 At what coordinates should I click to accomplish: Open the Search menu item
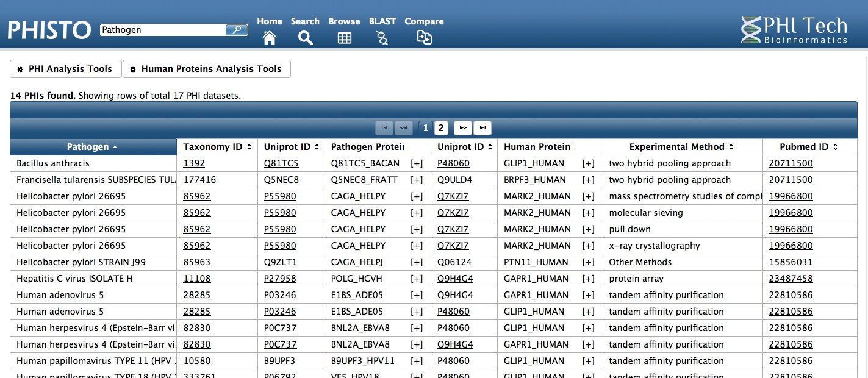tap(304, 21)
